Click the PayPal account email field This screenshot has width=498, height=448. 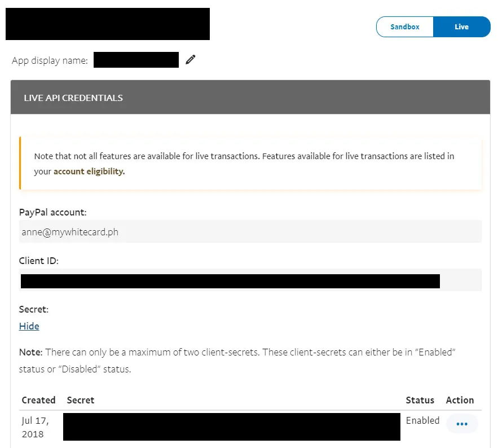point(250,231)
